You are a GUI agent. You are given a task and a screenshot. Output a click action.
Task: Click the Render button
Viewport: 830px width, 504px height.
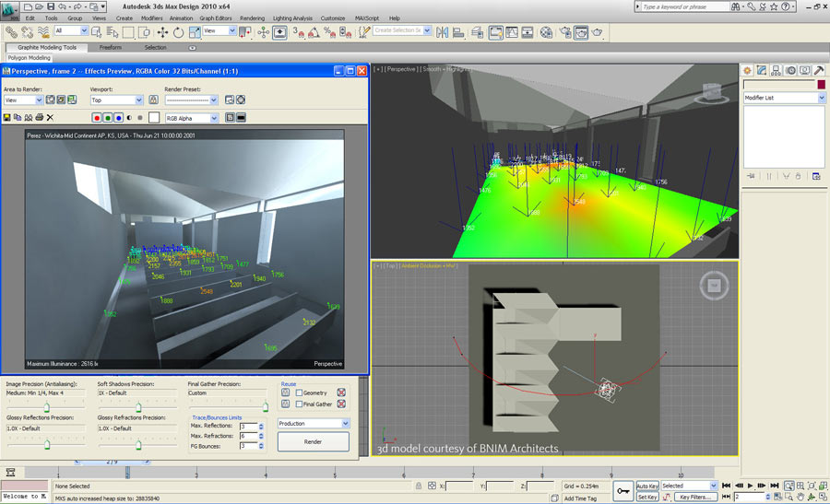pos(314,441)
